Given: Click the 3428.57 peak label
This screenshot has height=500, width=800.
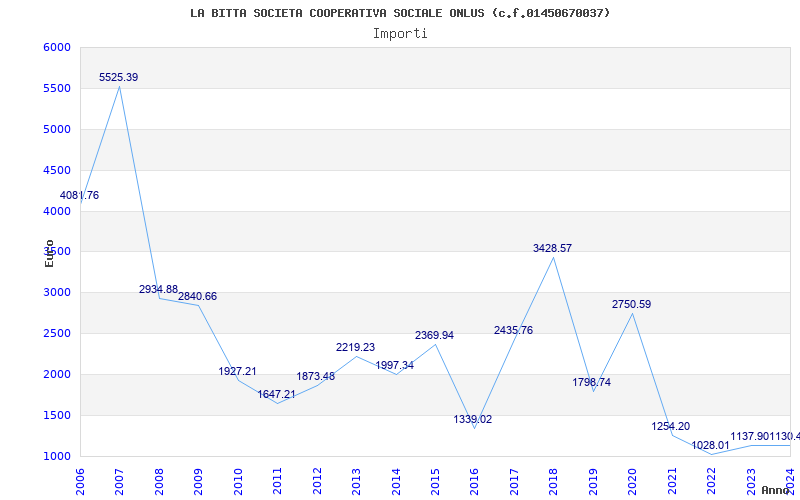Looking at the screenshot, I should (553, 248).
